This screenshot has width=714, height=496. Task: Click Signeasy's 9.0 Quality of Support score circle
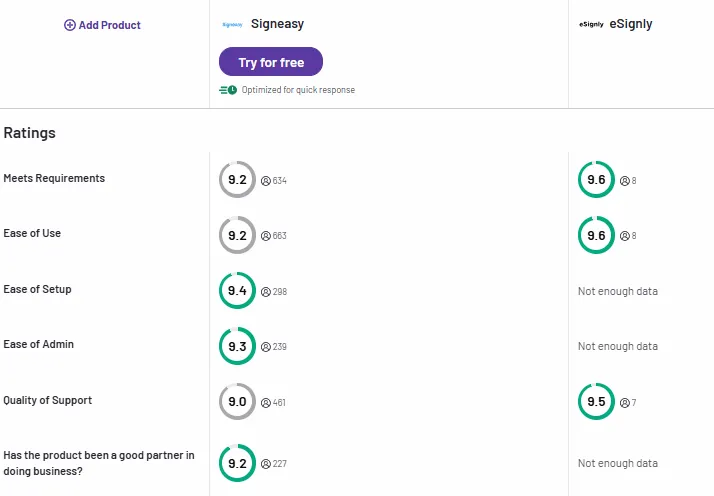[x=237, y=402]
